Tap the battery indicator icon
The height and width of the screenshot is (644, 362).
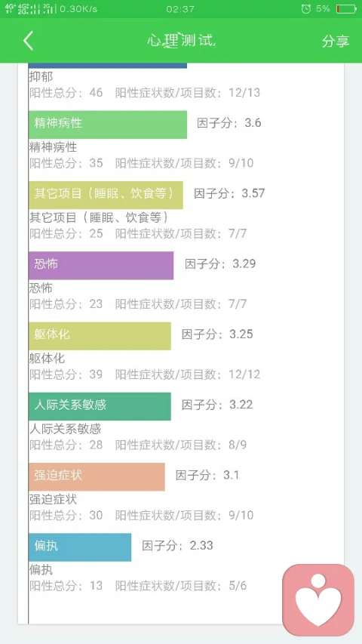tap(346, 8)
